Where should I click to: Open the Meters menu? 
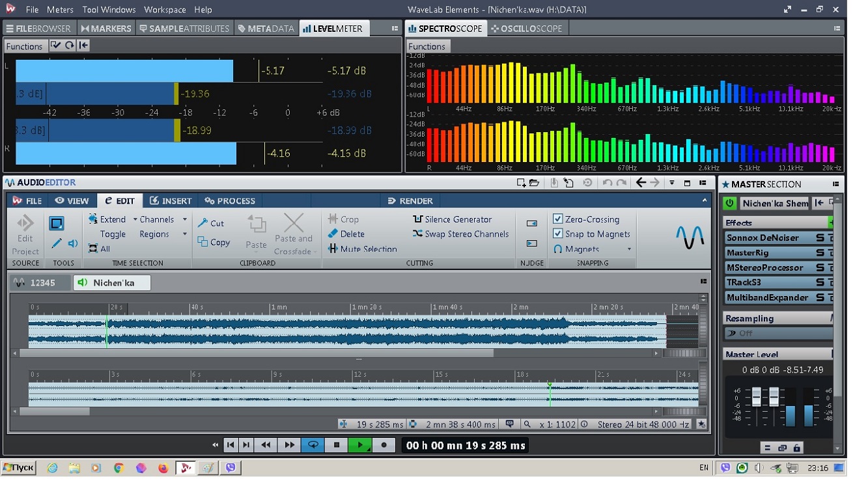(x=60, y=10)
